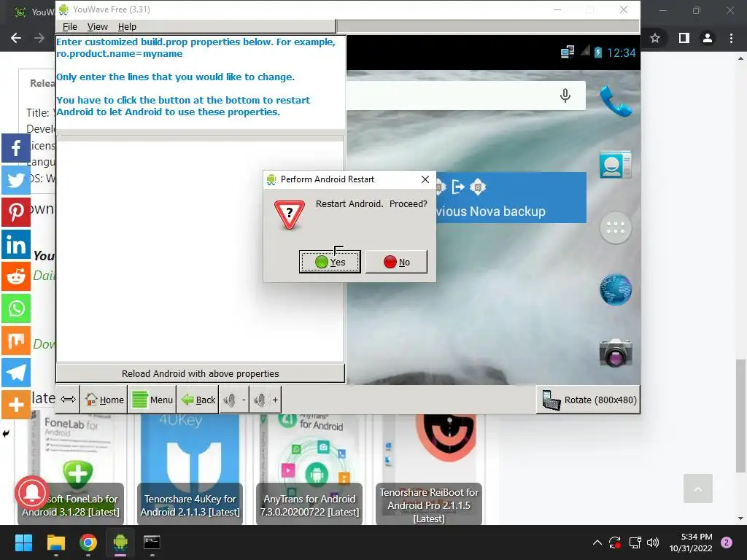Open the View menu in YouWave
This screenshot has width=747, height=560.
point(97,27)
